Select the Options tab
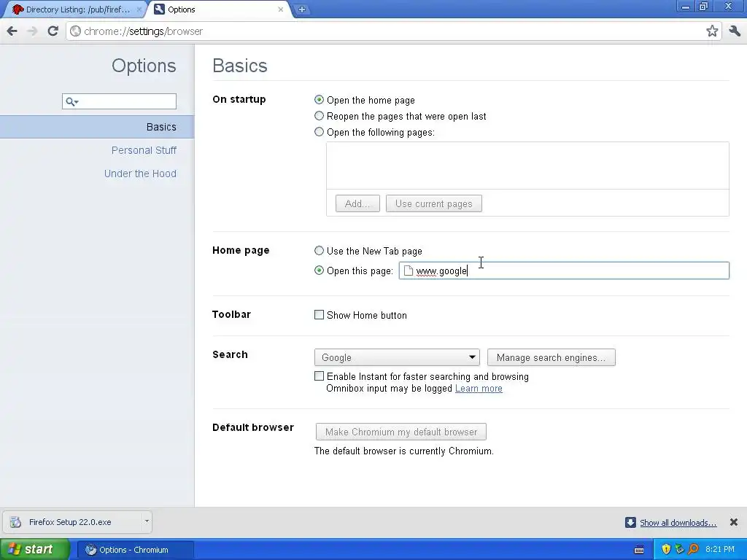The image size is (747, 560). (220, 9)
